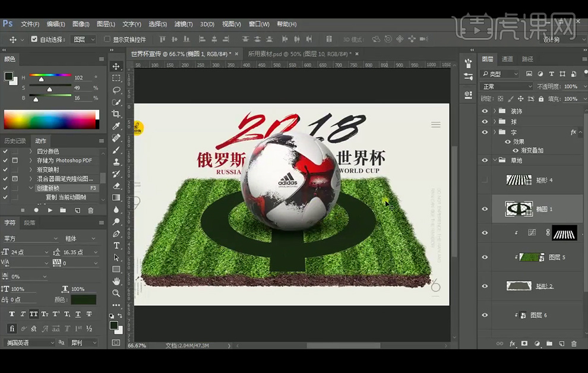Hide the 草地 group
The width and height of the screenshot is (588, 373).
485,160
